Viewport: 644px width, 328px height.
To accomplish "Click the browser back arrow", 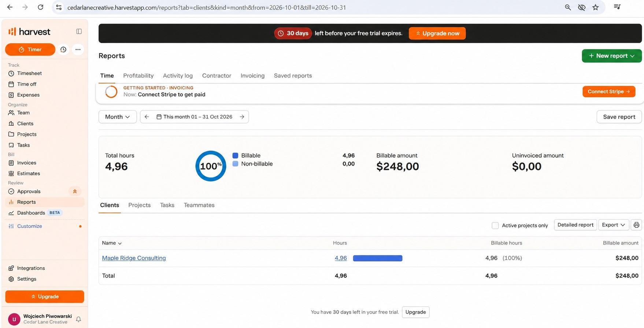I will [x=10, y=7].
